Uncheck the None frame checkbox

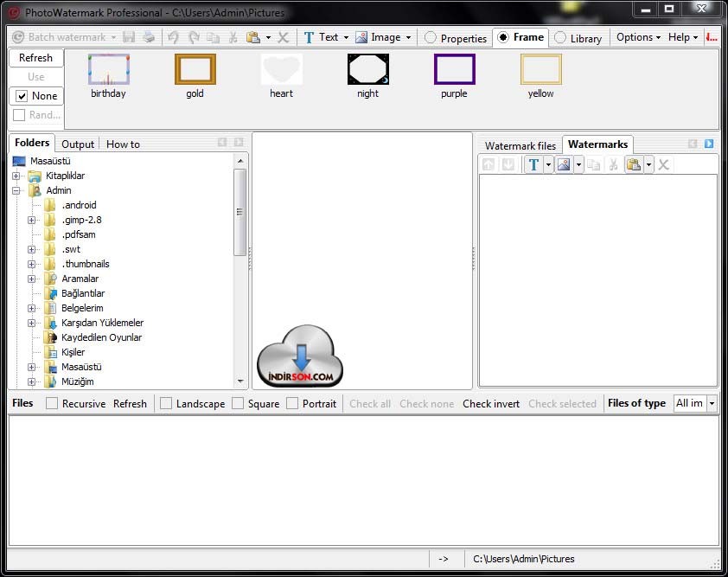[22, 96]
